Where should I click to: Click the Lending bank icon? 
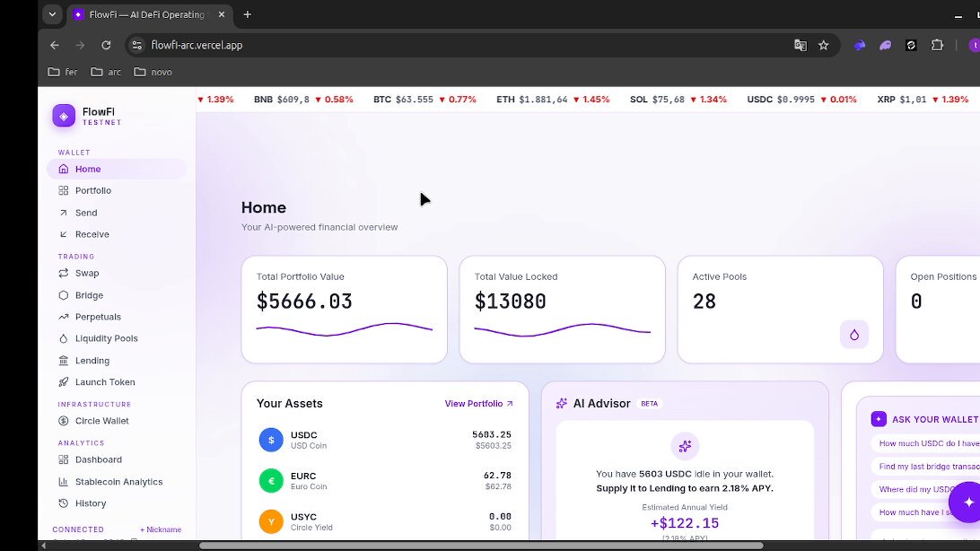[x=63, y=361]
